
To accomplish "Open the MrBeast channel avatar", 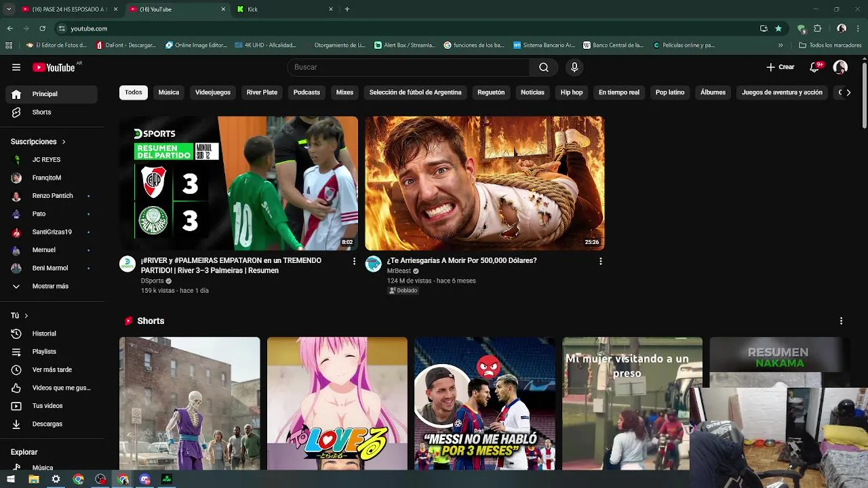I will tap(374, 264).
